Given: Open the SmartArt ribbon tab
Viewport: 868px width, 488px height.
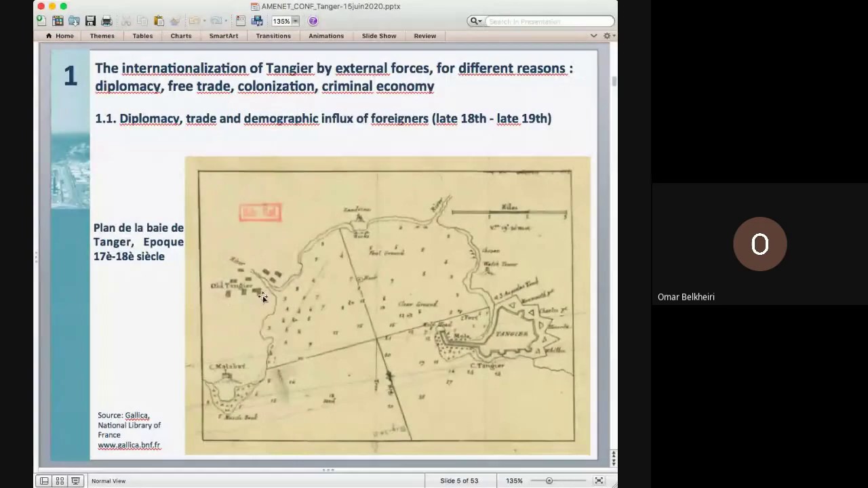Looking at the screenshot, I should tap(224, 36).
